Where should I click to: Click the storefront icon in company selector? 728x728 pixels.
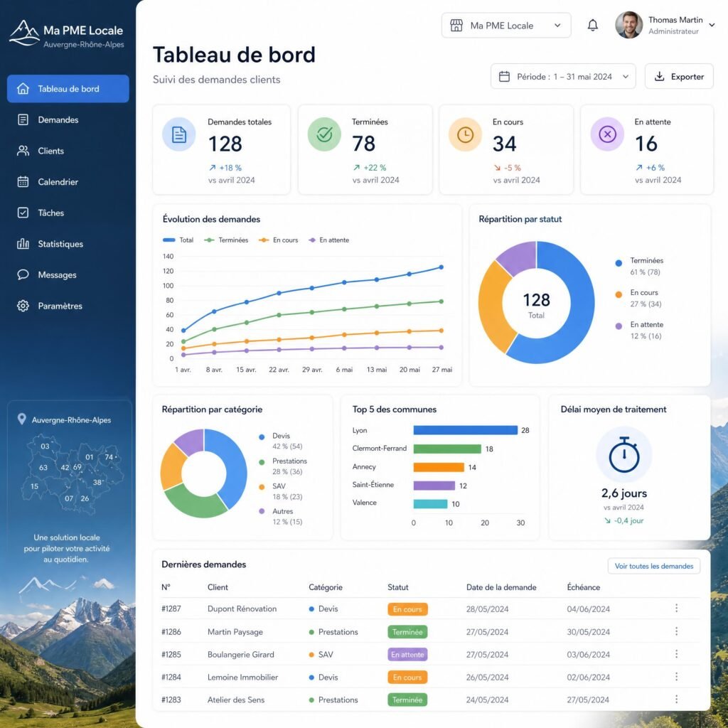pos(456,25)
